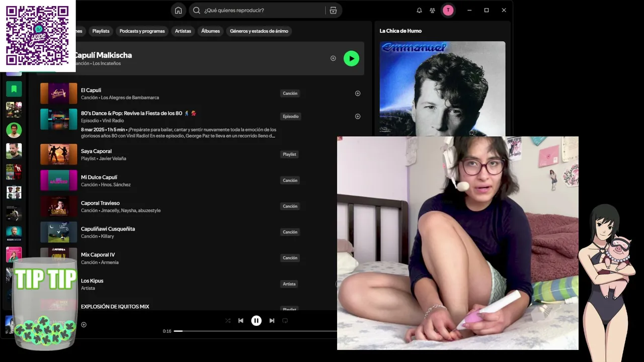Filter results by Álbumes
The width and height of the screenshot is (644, 362).
pyautogui.click(x=210, y=31)
